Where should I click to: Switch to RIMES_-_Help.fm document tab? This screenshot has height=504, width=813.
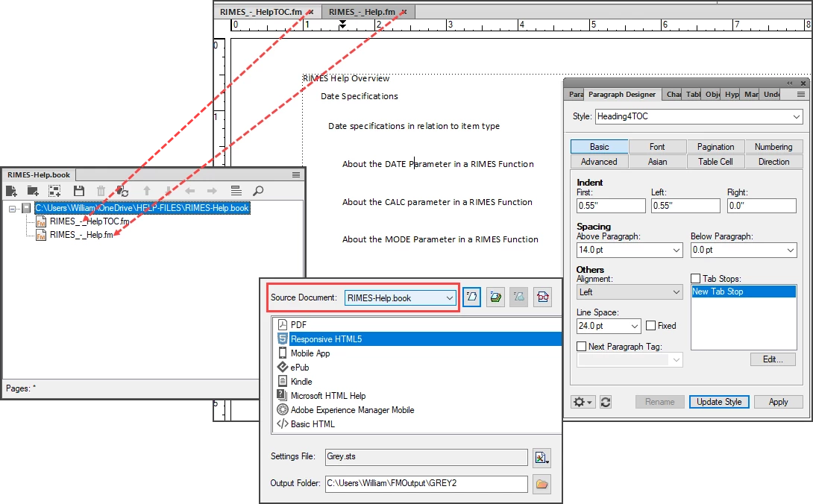click(x=362, y=12)
